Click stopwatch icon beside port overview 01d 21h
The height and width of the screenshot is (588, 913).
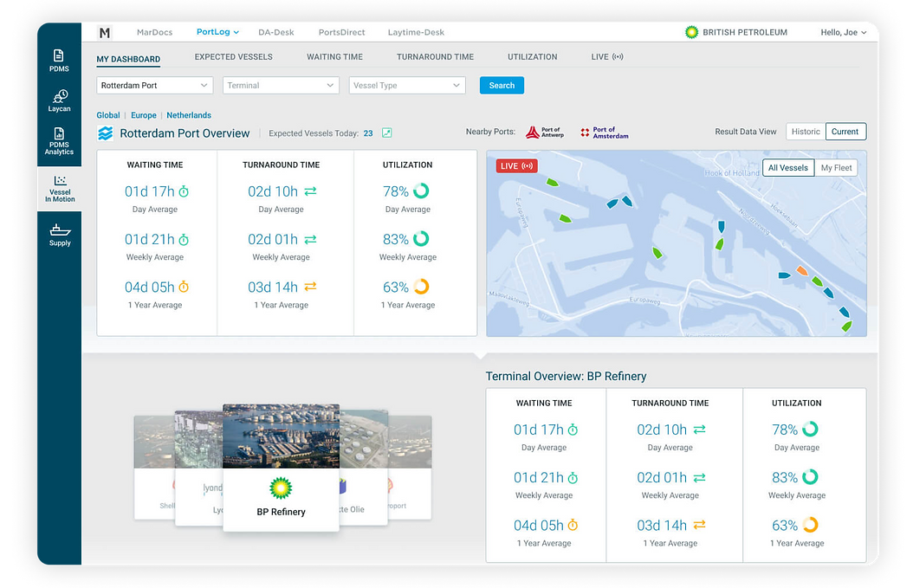click(x=184, y=239)
